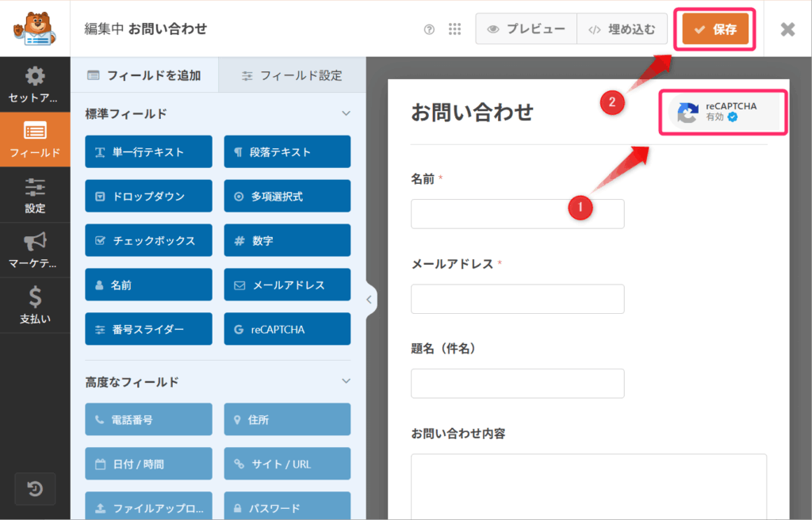Click the お問い合わせ内容 field label

pos(458,434)
